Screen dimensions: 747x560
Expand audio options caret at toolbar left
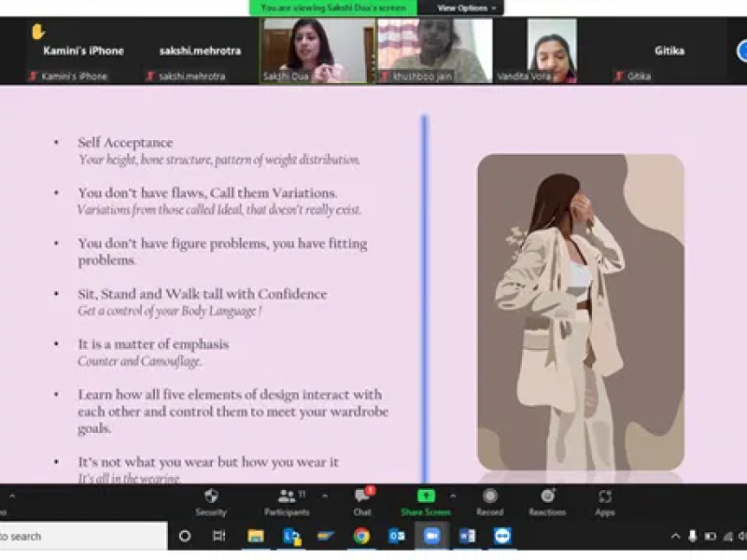coord(12,497)
